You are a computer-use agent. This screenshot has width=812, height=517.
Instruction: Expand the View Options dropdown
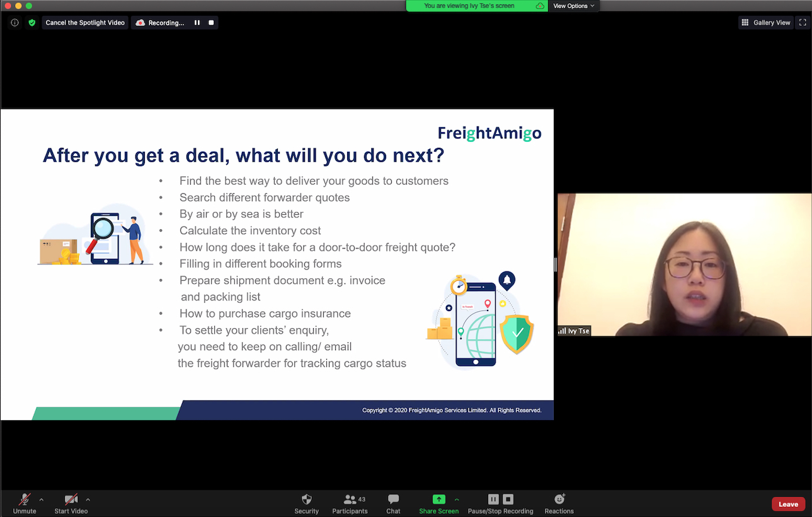(573, 6)
